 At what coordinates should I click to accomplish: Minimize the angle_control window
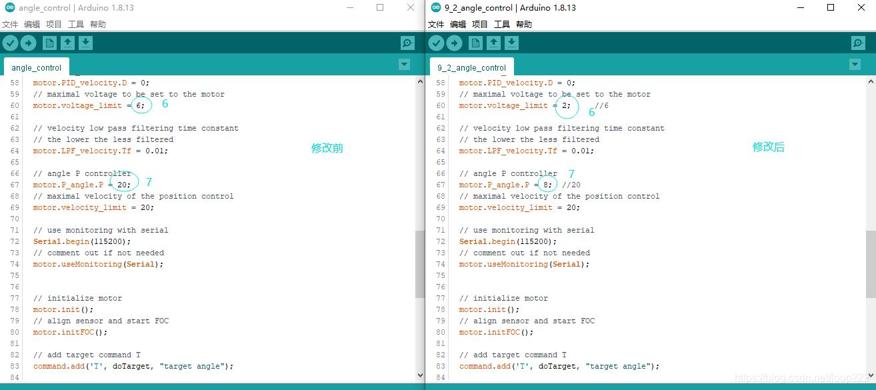pos(350,8)
